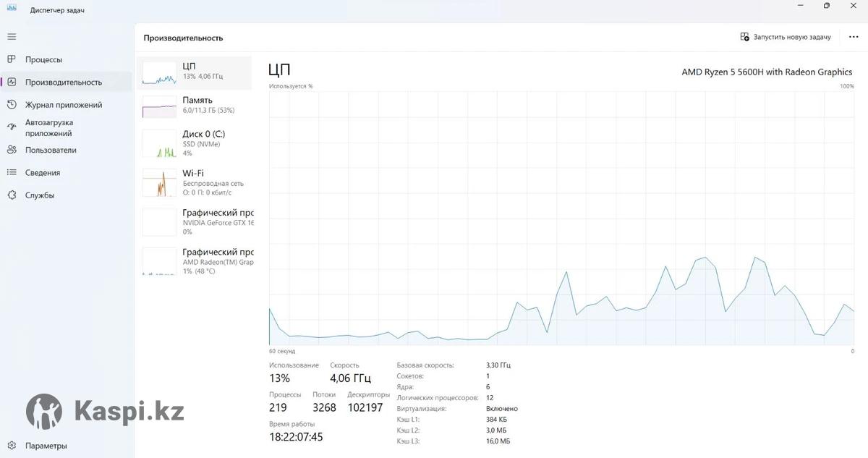Show AMD Radeon graphics GPU item
Viewport: 868px width, 458px height.
(194, 260)
